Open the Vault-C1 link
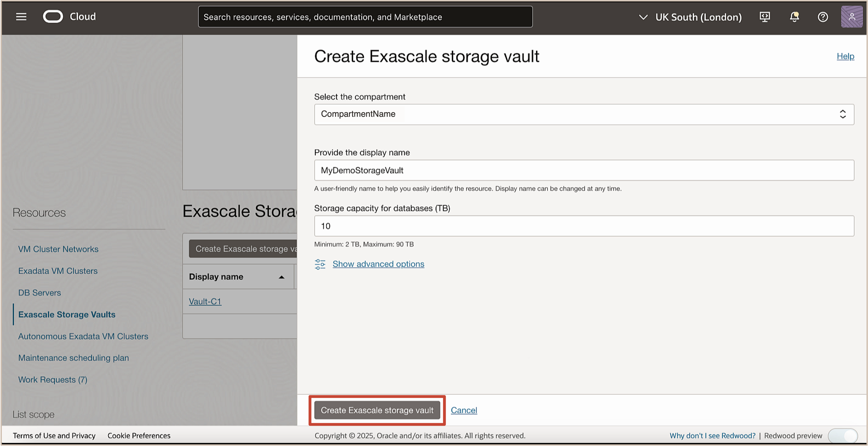This screenshot has width=868, height=446. (205, 301)
